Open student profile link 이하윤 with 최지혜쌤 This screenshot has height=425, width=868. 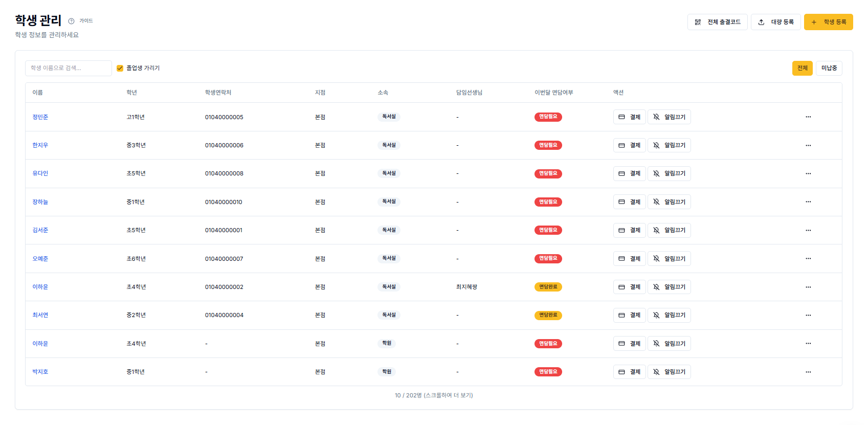coord(40,287)
